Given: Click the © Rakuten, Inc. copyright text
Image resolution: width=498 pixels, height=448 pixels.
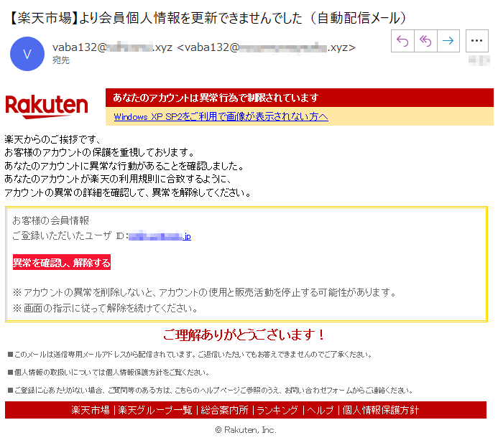Looking at the screenshot, I should click(246, 430).
